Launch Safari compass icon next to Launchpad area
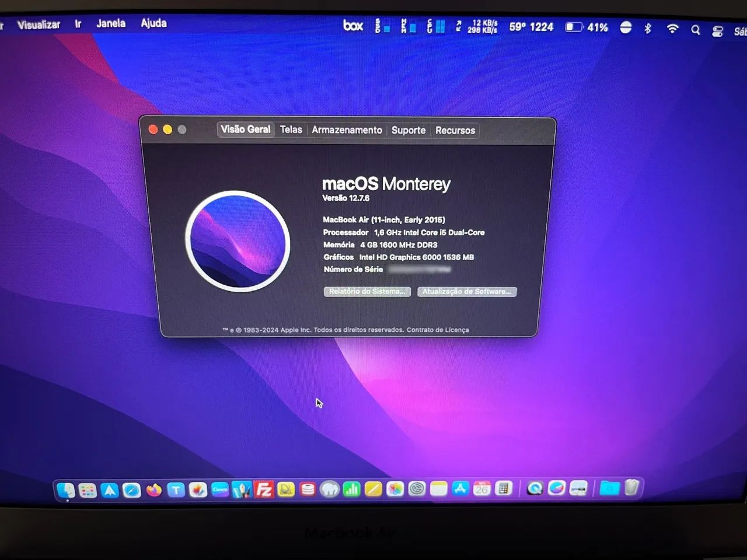The width and height of the screenshot is (747, 560). pyautogui.click(x=131, y=490)
